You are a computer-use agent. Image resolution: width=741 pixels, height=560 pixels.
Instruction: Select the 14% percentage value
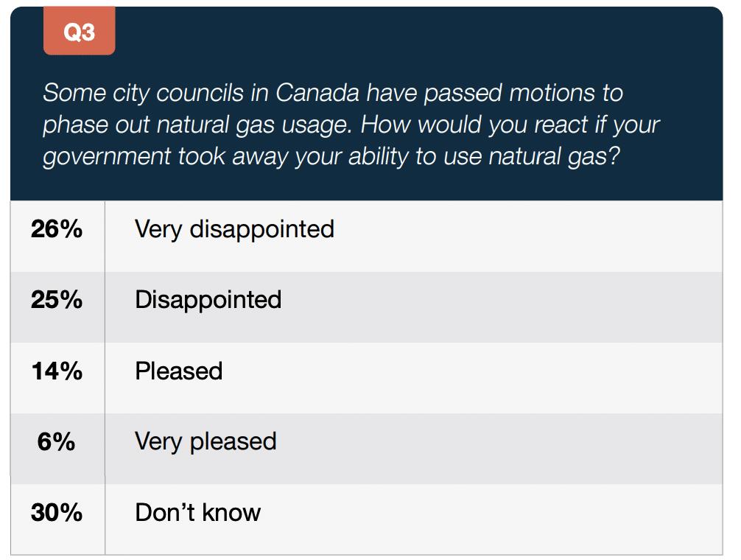point(57,371)
